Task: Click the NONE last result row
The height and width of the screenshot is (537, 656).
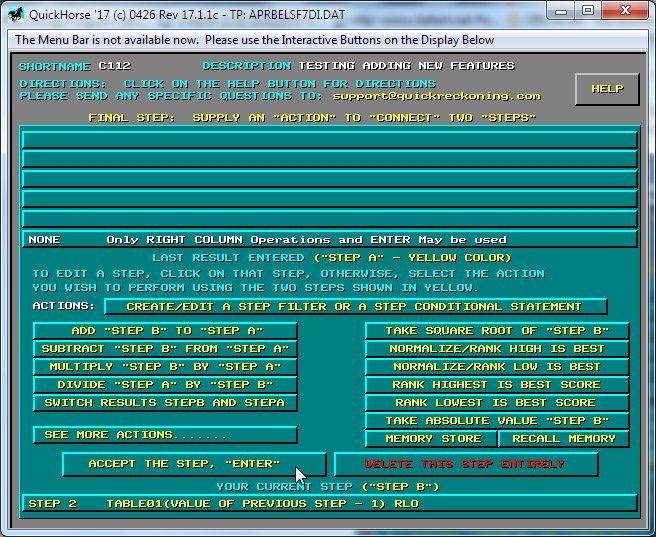Action: click(330, 240)
